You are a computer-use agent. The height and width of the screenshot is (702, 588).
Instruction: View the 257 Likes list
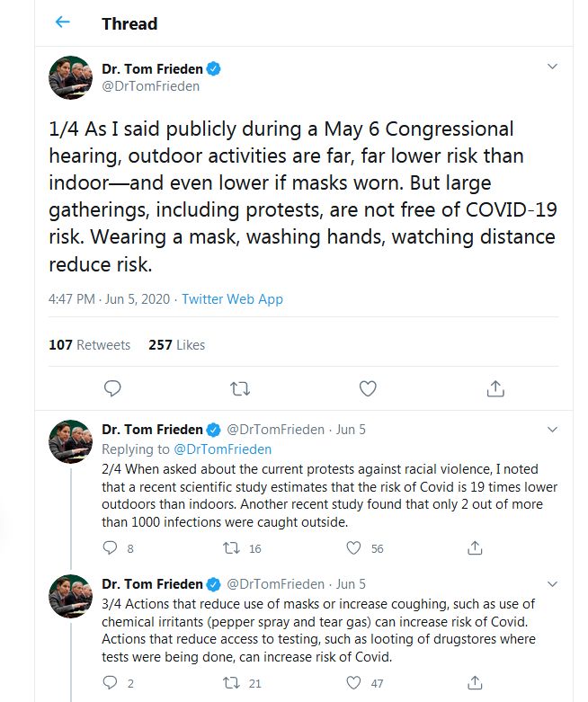click(176, 344)
